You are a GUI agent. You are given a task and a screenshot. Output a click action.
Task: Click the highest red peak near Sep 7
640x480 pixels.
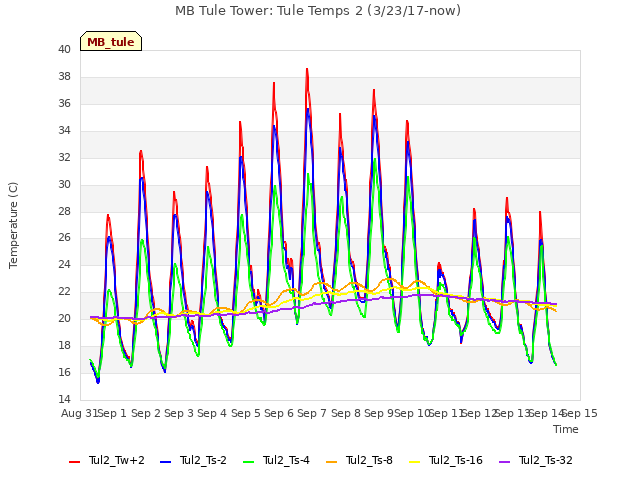pos(307,69)
